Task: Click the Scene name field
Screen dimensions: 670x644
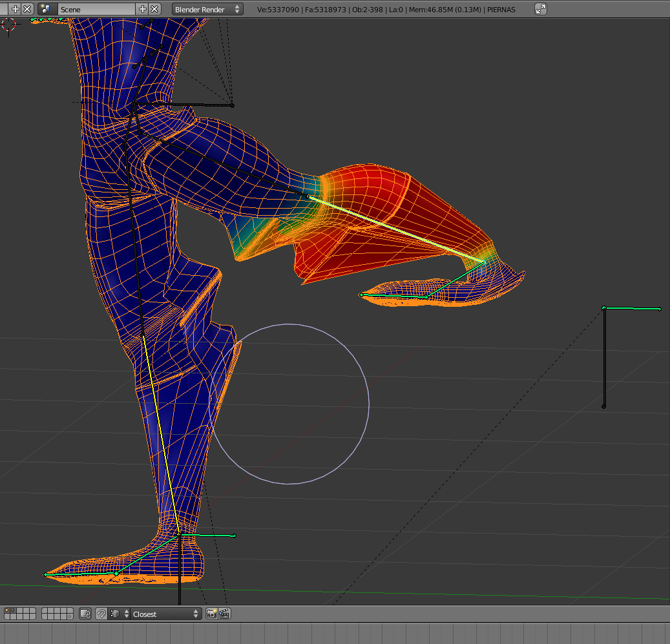Action: pyautogui.click(x=96, y=9)
